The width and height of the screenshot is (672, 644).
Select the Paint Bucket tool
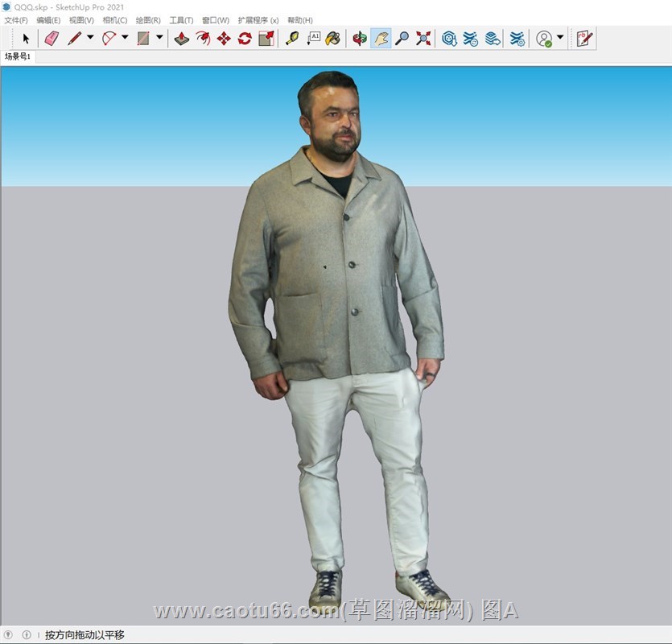click(333, 39)
